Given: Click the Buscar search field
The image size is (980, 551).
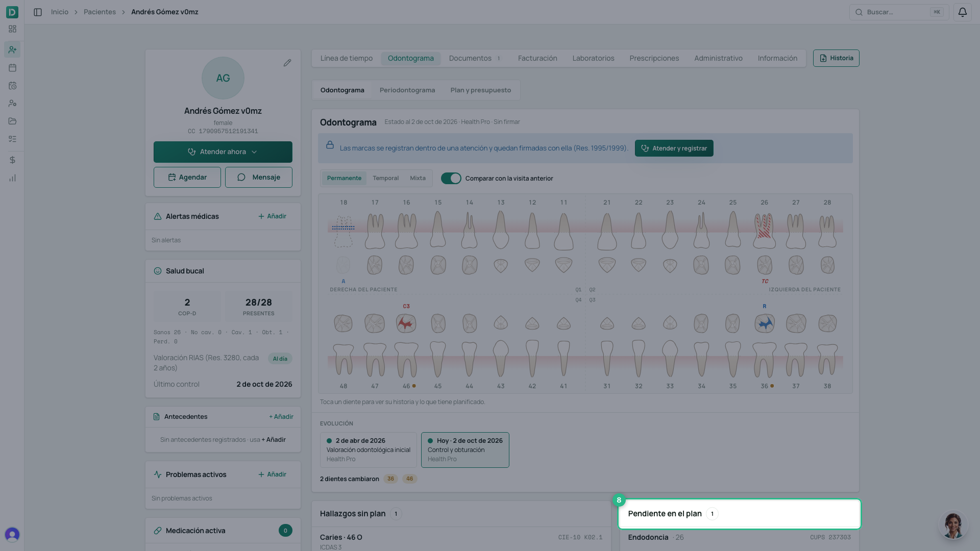Looking at the screenshot, I should 899,12.
